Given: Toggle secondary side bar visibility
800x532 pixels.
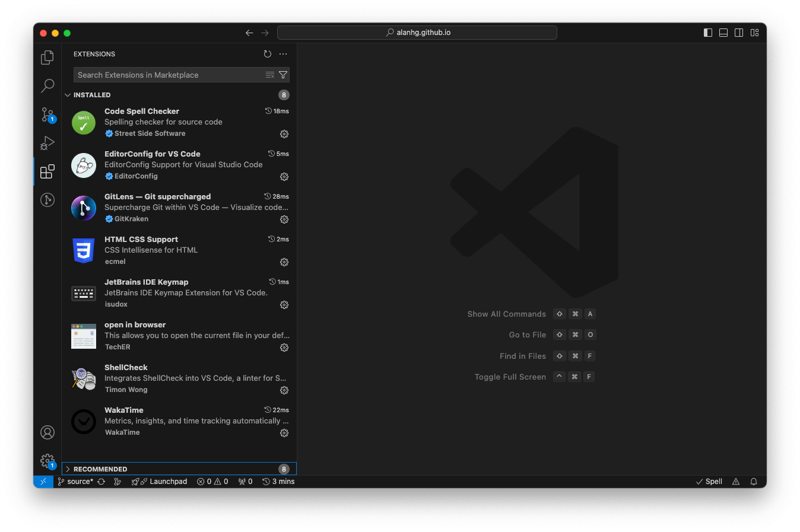Looking at the screenshot, I should pyautogui.click(x=739, y=33).
